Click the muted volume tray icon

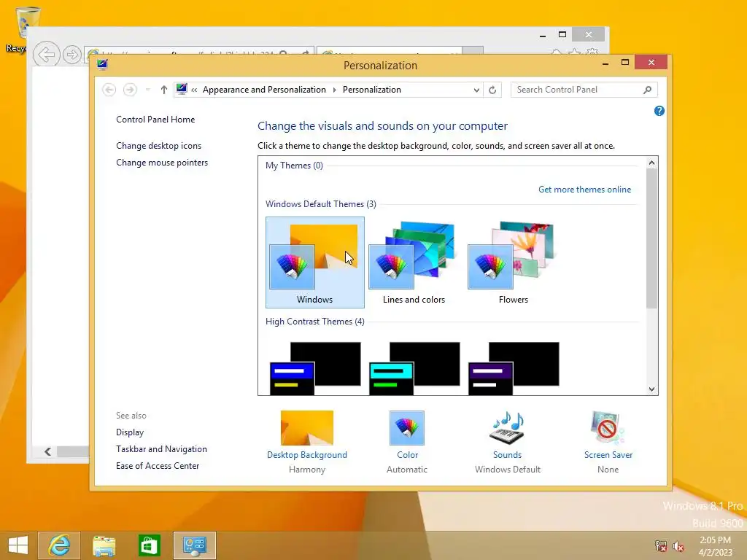pos(678,546)
